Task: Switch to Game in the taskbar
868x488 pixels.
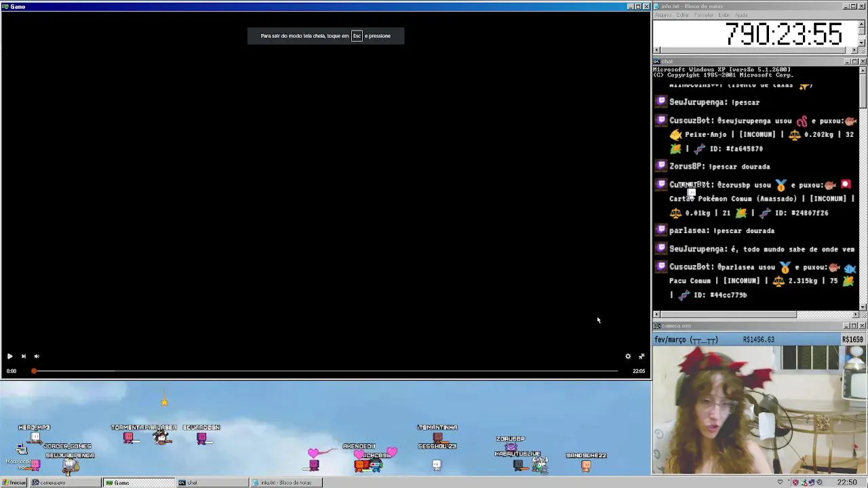Action: (x=138, y=483)
